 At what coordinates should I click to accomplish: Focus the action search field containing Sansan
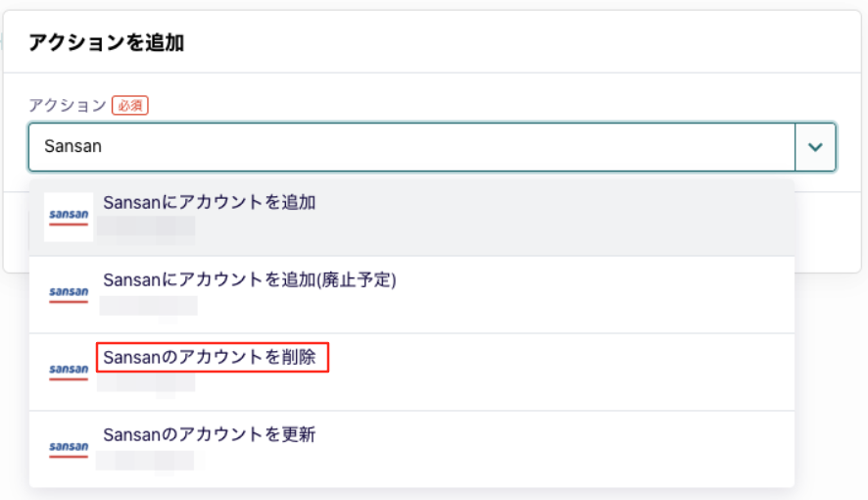tap(411, 147)
